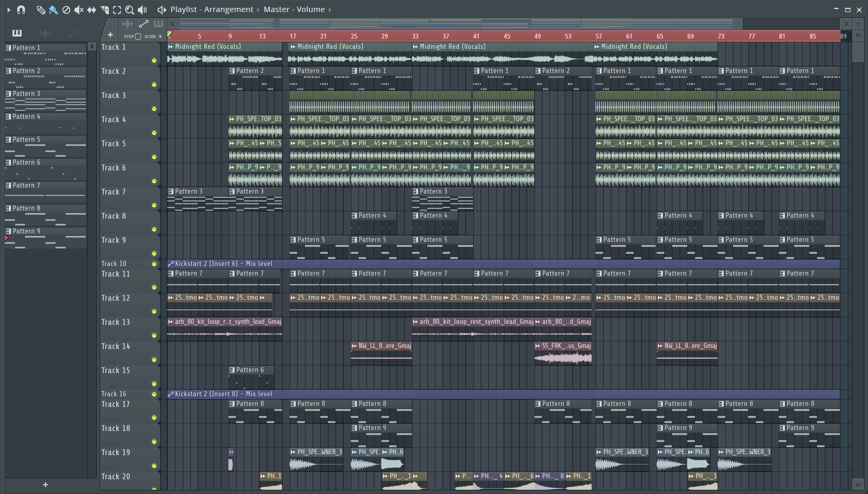
Task: Select Pattern 6 in the picker
Action: click(x=46, y=169)
